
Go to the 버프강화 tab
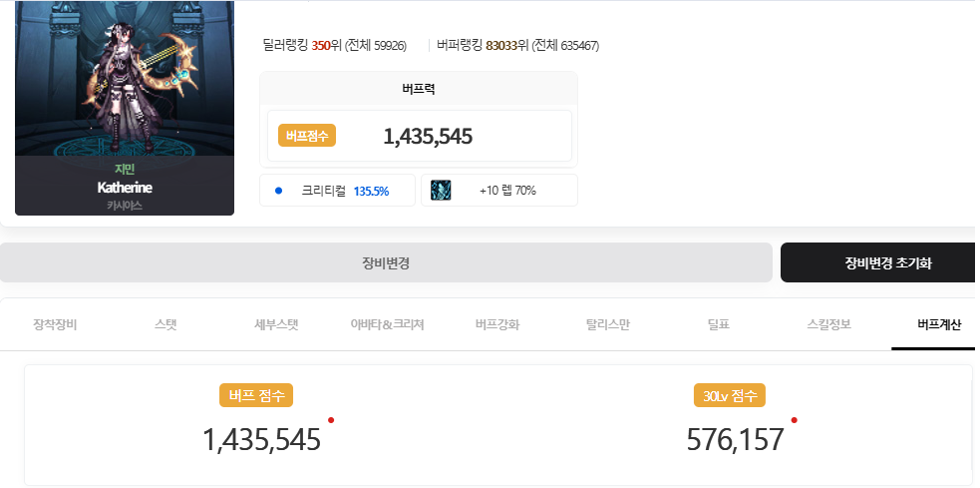pyautogui.click(x=497, y=324)
